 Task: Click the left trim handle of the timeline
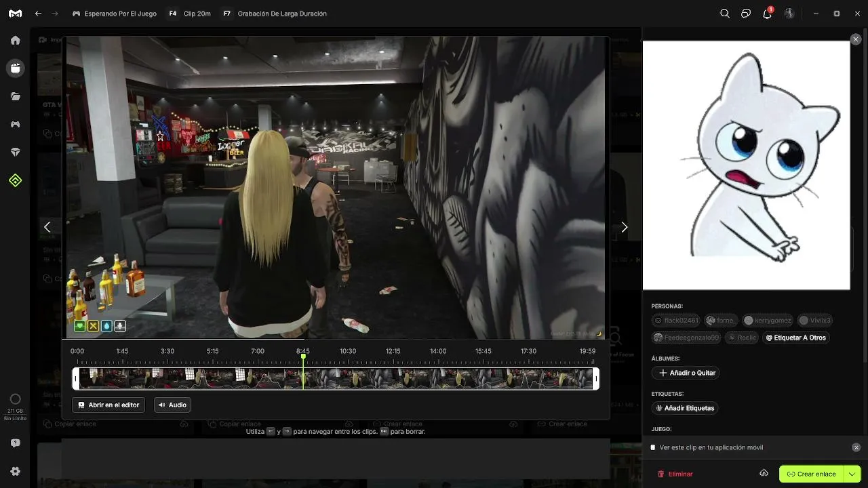tap(76, 378)
